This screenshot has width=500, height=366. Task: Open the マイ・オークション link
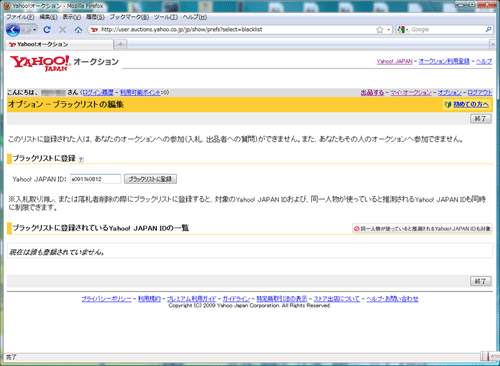pyautogui.click(x=411, y=92)
